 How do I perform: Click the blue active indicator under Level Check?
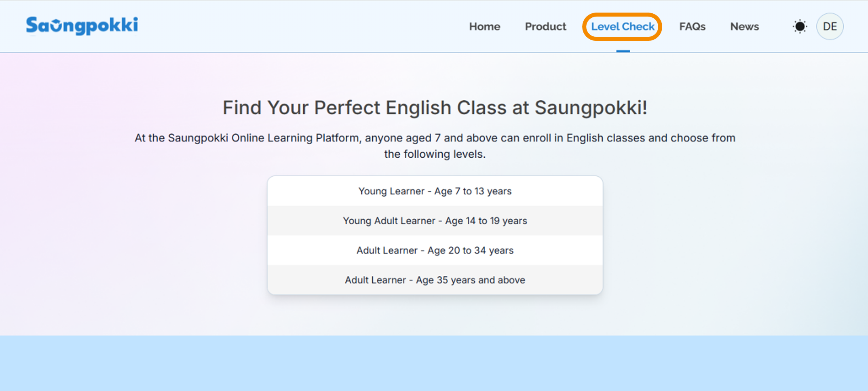pyautogui.click(x=623, y=51)
